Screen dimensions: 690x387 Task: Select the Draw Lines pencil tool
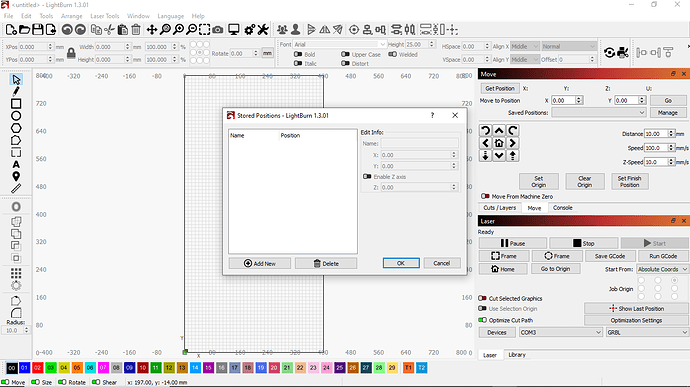click(x=16, y=92)
